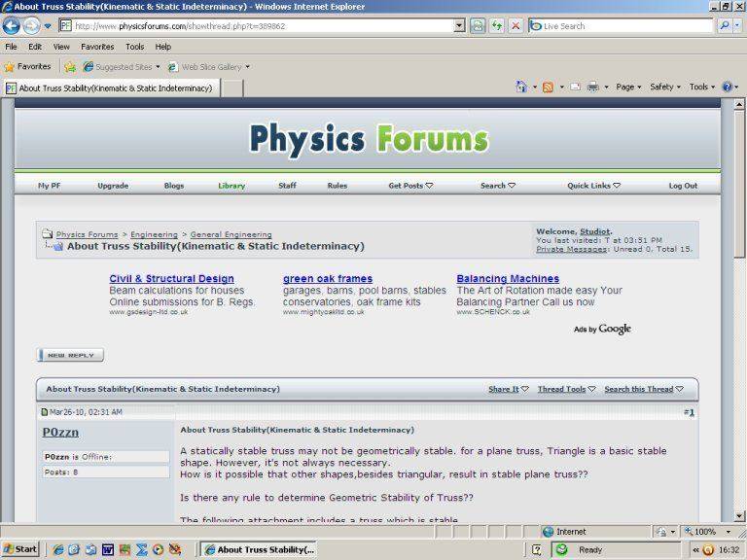Open the address bar URL history dropdown
Image resolution: width=747 pixels, height=560 pixels.
(x=459, y=25)
